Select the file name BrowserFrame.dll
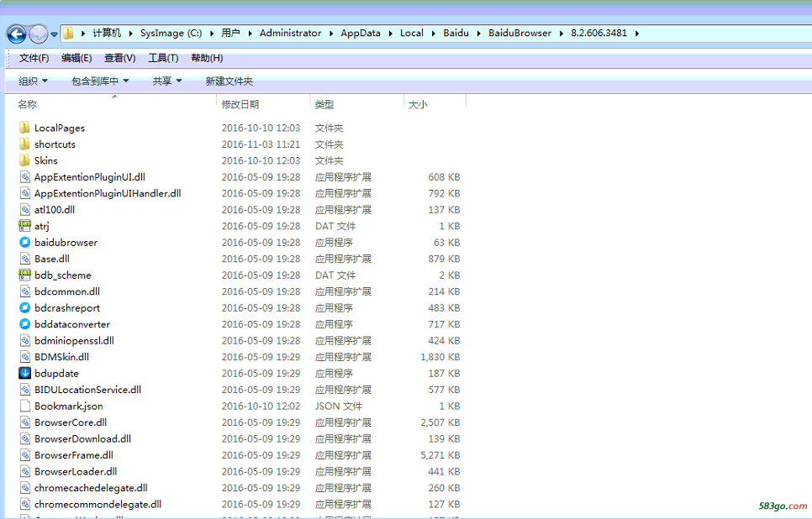Viewport: 812px width, 519px height. (x=73, y=455)
